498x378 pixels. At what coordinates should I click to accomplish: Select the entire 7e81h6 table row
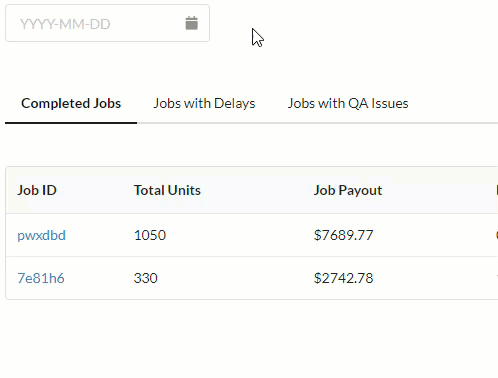252,278
